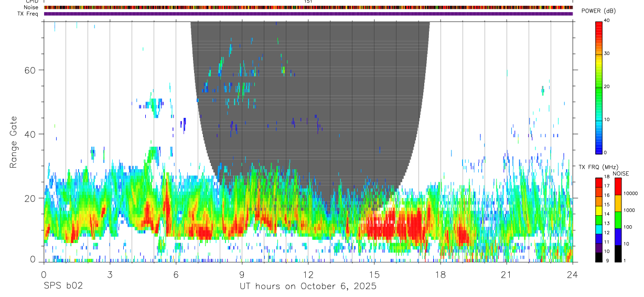The width and height of the screenshot is (644, 297).
Task: Pick the red NOISE swatch above 10000
Action: (618, 186)
